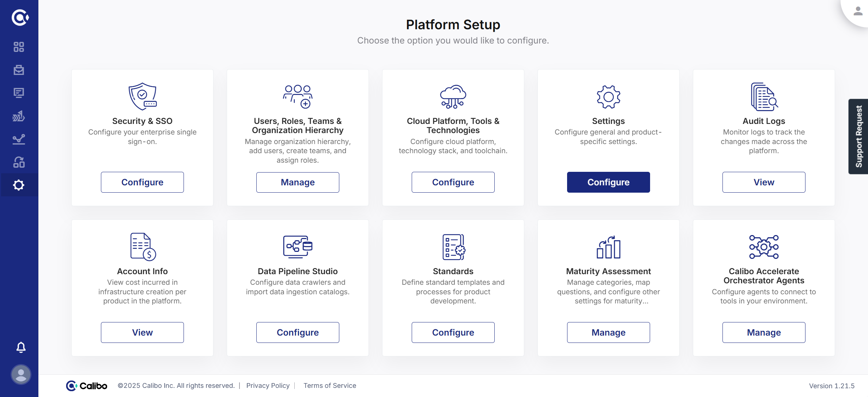This screenshot has height=397, width=868.
Task: Manage Calibo Accelerate Orchestrator Agents
Action: coord(764,332)
